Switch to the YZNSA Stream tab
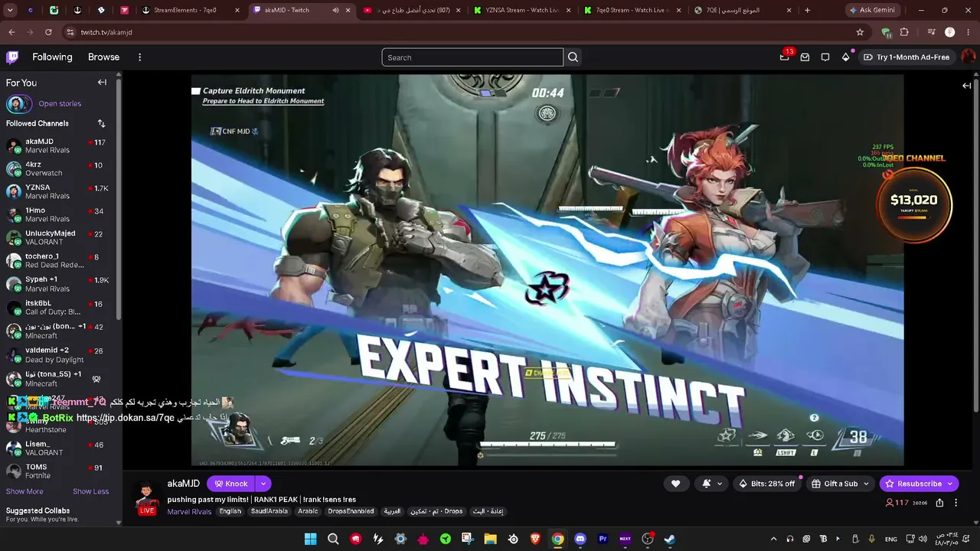Viewport: 980px width, 551px height. click(x=522, y=10)
